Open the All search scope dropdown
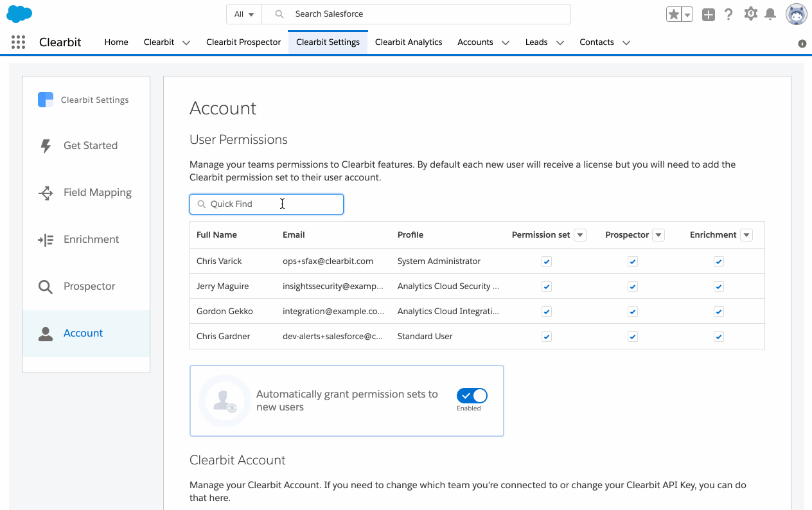Image resolution: width=812 pixels, height=510 pixels. coord(244,14)
